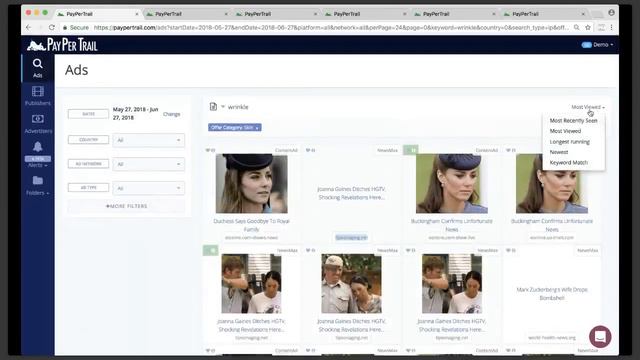Click the Duchess Says Goodbye To Royal Family title
This screenshot has width=640, height=360.
click(251, 225)
